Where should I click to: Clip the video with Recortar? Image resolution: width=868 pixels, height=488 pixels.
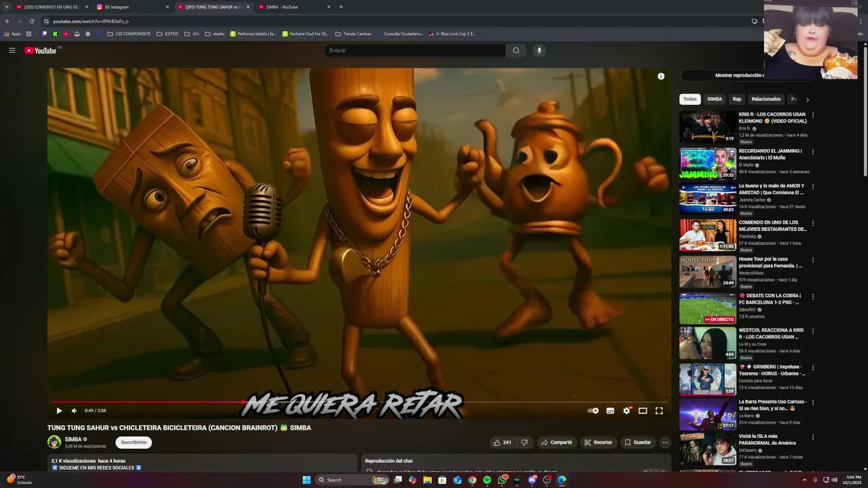click(x=598, y=443)
